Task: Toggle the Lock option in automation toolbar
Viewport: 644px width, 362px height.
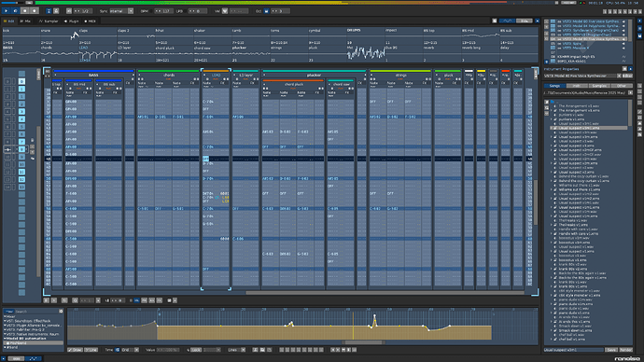Action: [195, 350]
